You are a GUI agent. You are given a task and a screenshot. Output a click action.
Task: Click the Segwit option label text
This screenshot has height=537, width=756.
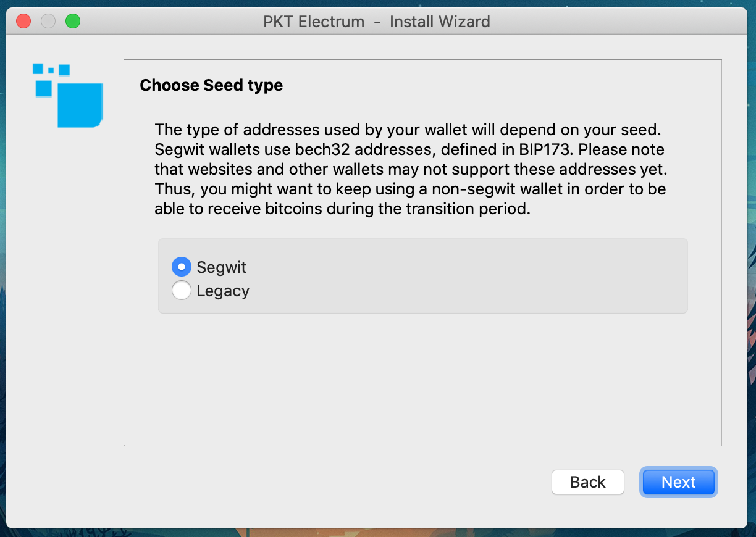(x=221, y=267)
